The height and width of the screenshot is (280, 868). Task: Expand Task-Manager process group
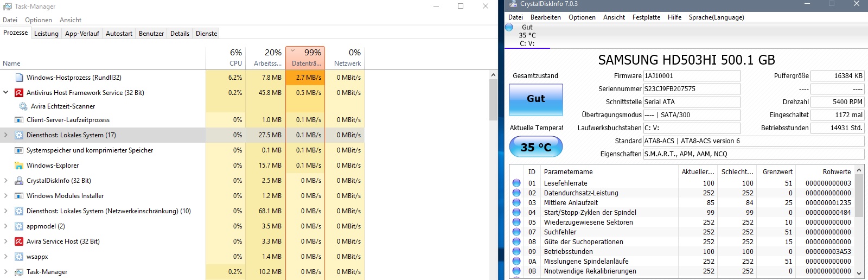click(5, 272)
